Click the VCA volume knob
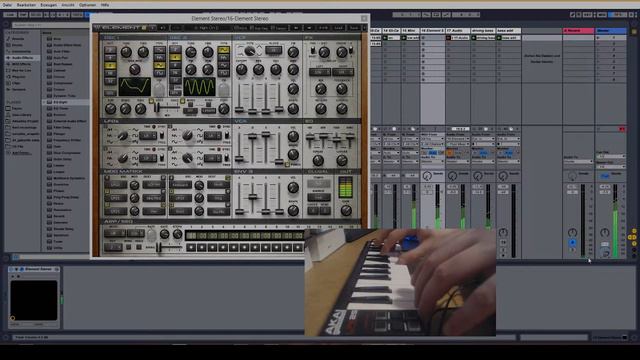Screen dimensions: 640x360 click(x=293, y=136)
